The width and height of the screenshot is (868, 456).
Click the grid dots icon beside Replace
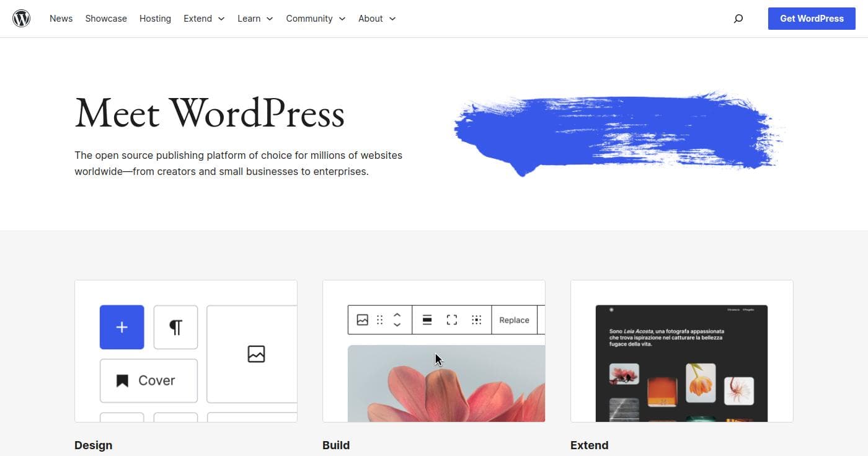[477, 320]
